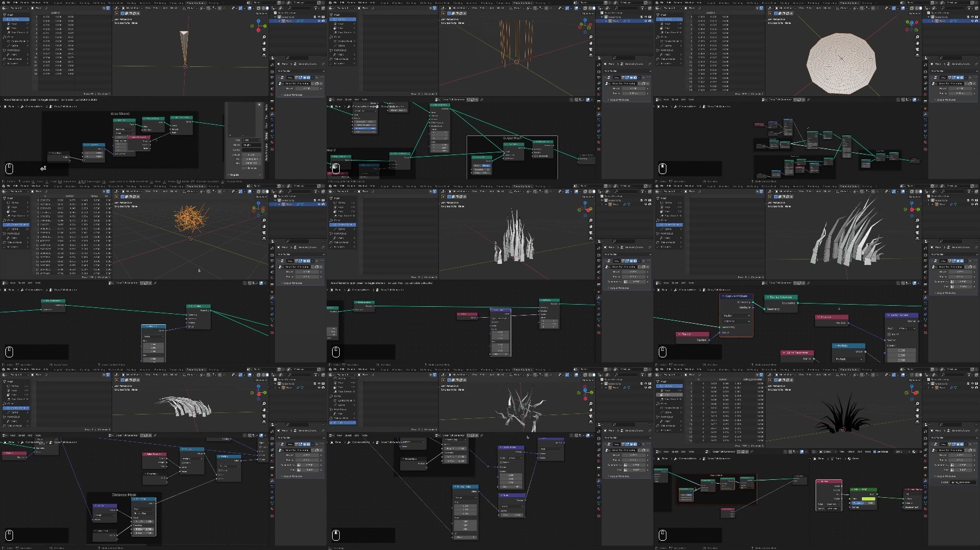Screen dimensions: 980x550
Task: Click zoom magnifier icon in black grass tuft viewport
Action: [918, 404]
